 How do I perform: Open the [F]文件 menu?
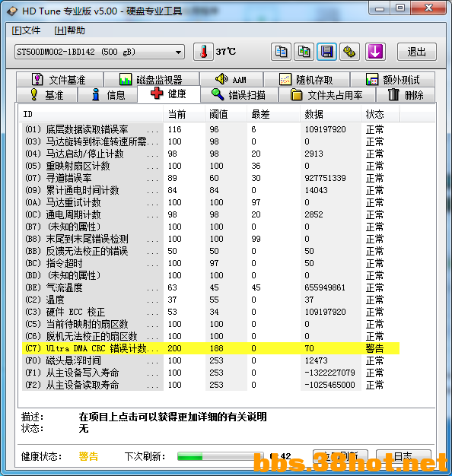coord(26,30)
